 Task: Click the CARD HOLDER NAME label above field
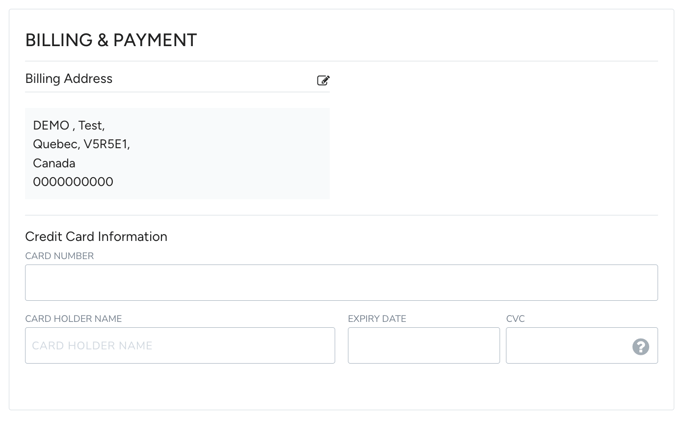click(74, 319)
